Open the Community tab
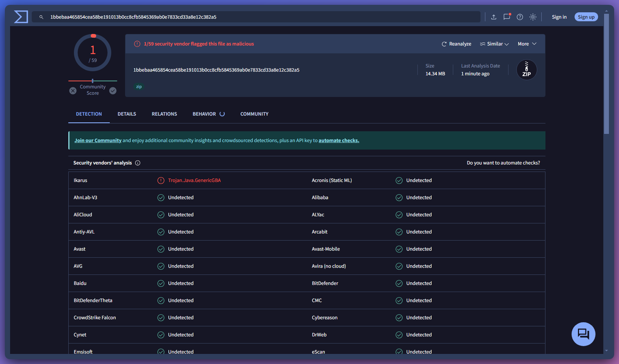Viewport: 619px width, 364px height. [x=254, y=114]
